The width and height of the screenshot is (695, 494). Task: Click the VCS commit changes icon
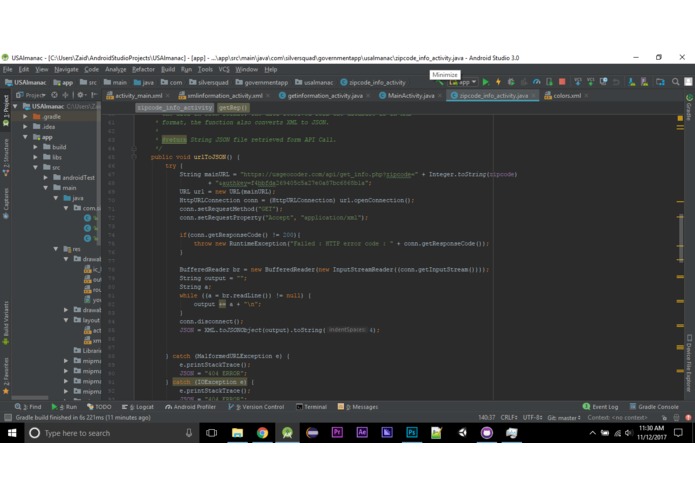pyautogui.click(x=591, y=82)
